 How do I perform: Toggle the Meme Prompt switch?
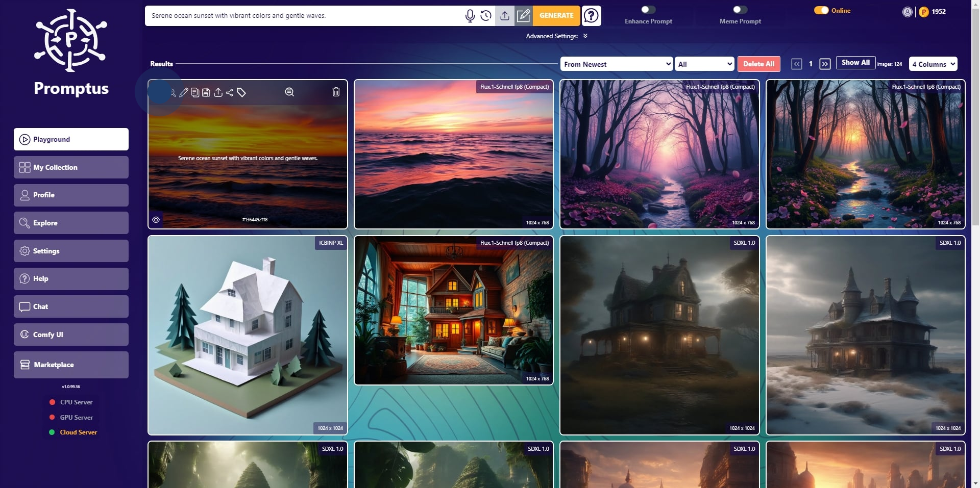(740, 10)
